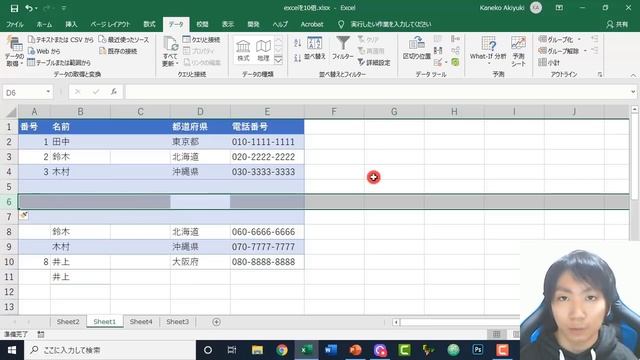Click the vertical scrollbar up arrow
The width and height of the screenshot is (640, 360).
click(634, 109)
